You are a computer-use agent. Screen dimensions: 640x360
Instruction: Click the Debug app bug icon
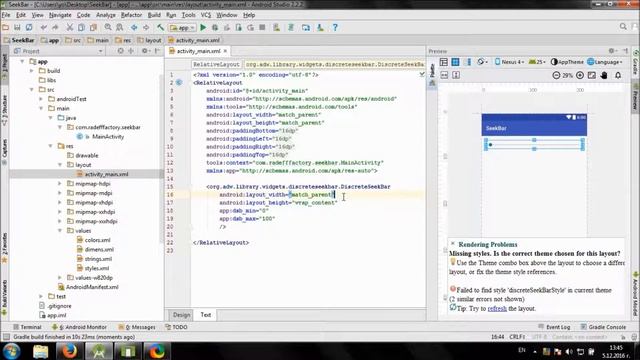click(215, 27)
